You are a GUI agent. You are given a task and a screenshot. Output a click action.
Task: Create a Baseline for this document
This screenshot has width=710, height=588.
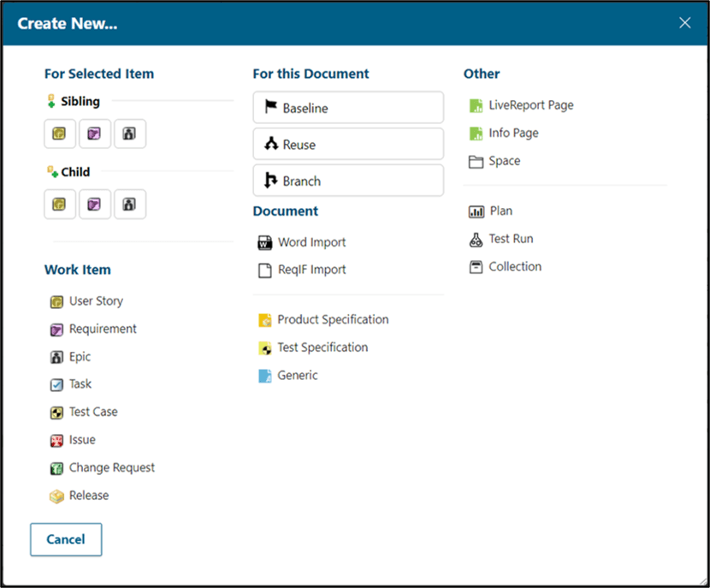tap(348, 108)
